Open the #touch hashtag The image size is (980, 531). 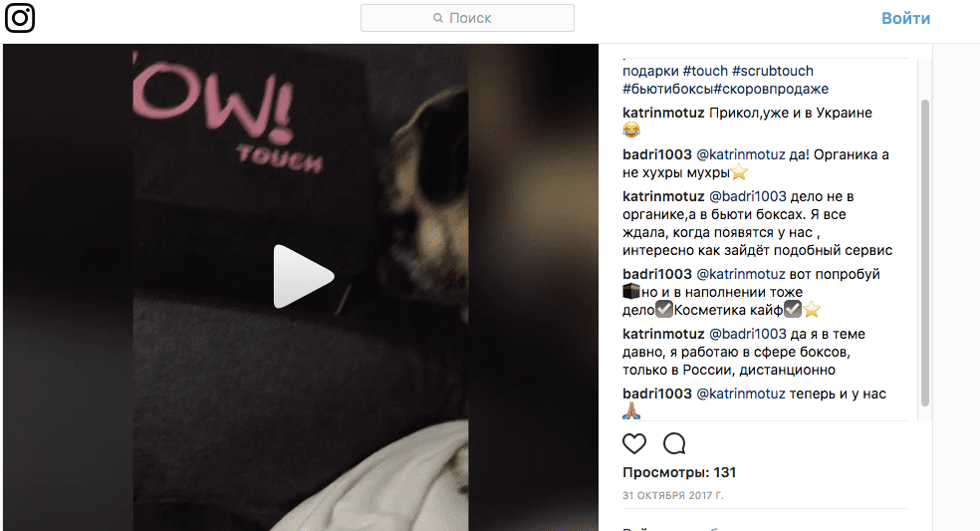(705, 71)
